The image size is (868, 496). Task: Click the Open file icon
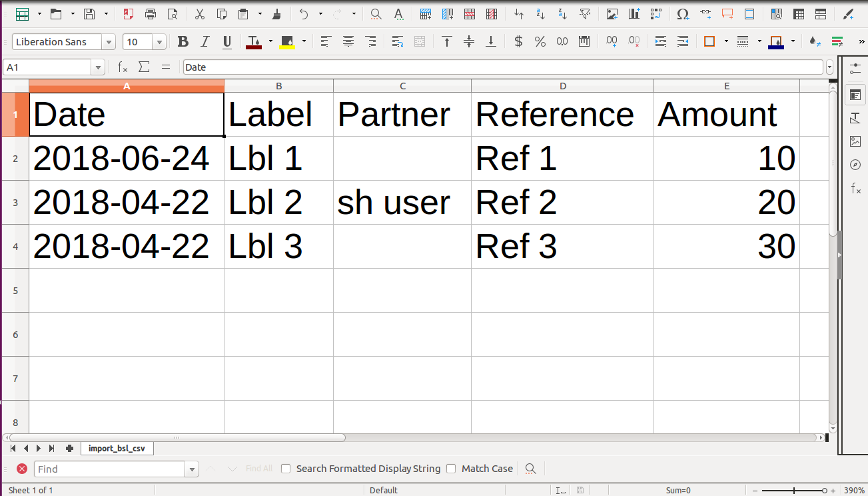[x=56, y=13]
